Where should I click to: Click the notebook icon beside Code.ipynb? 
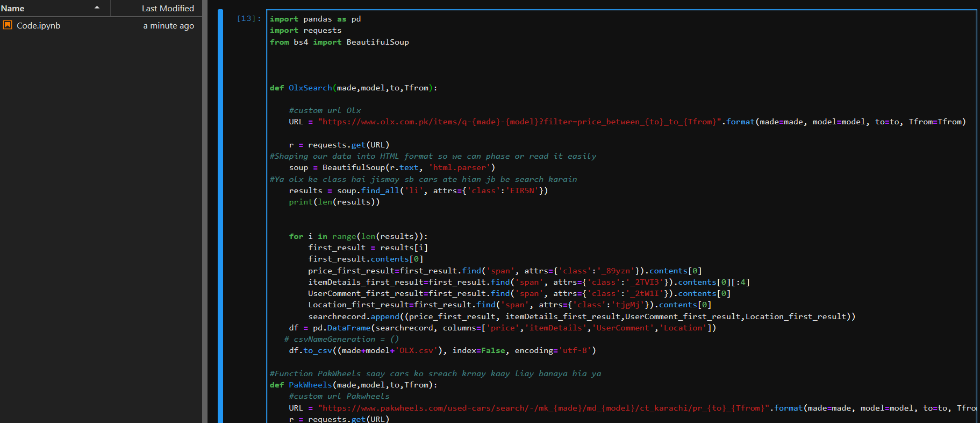[8, 25]
